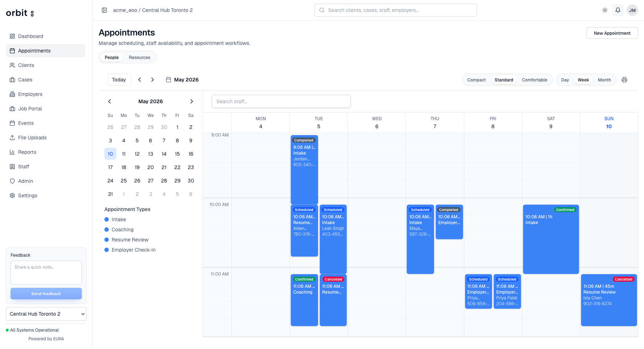Open the JM user avatar menu
Screen dimensions: 644x349
pyautogui.click(x=632, y=10)
